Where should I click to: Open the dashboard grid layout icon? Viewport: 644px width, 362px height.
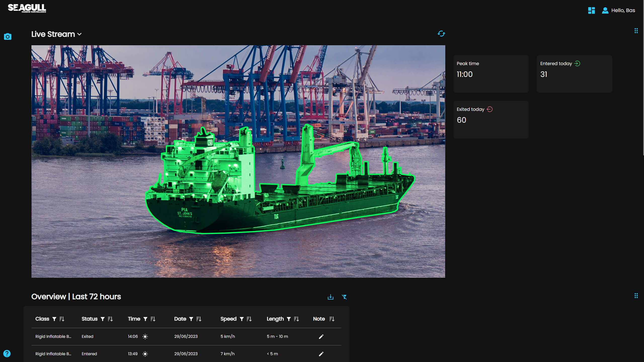[x=591, y=10]
